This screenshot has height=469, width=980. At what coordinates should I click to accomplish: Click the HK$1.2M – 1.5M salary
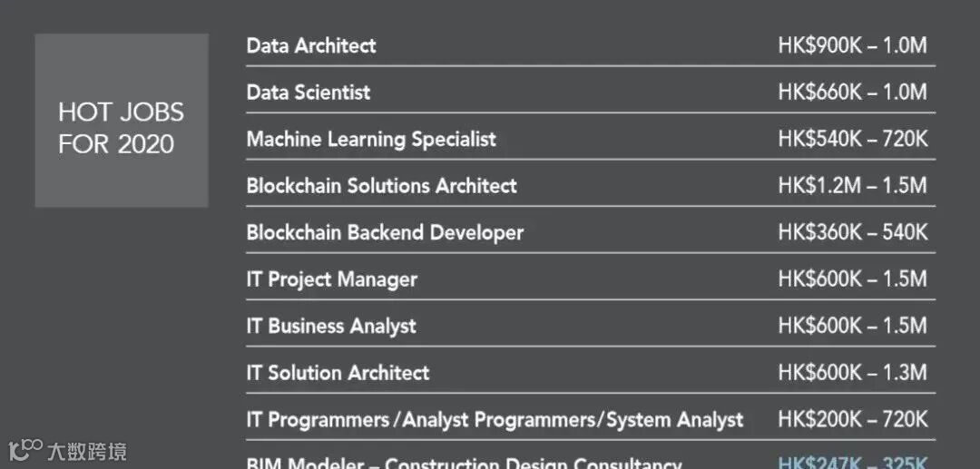click(x=852, y=185)
